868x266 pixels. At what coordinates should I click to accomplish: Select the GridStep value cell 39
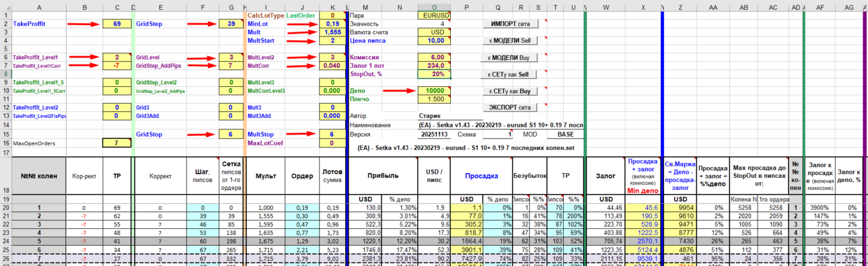(x=231, y=24)
